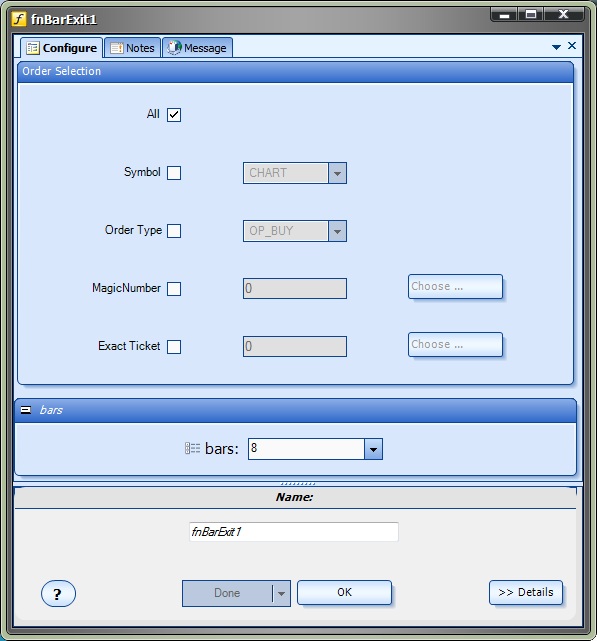Open the question mark help button
The width and height of the screenshot is (597, 641).
click(58, 594)
